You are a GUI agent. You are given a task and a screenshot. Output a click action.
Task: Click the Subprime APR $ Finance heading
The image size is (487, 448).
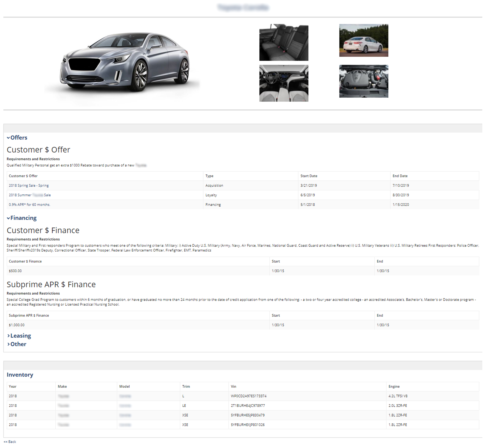51,284
